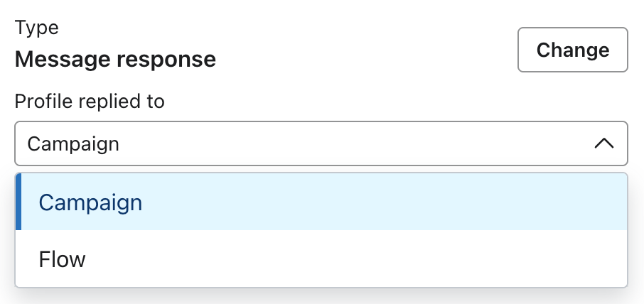
Task: Switch the profile reply source to Flow
Action: click(x=63, y=259)
